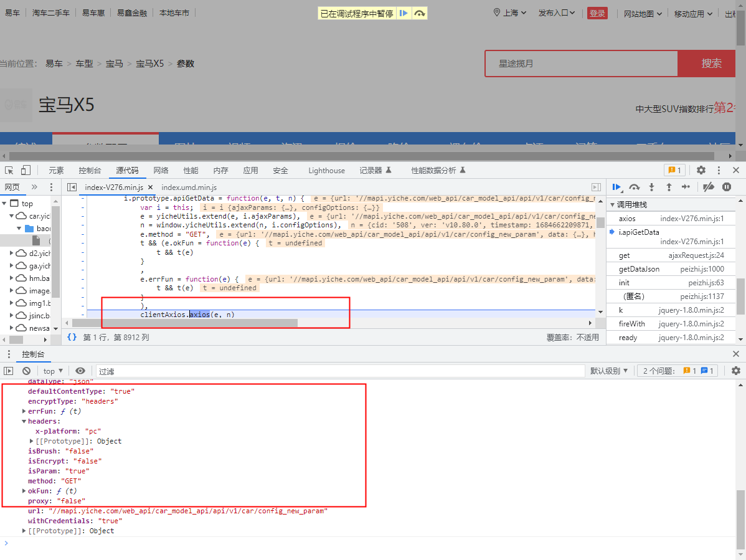Viewport: 746px width, 560px height.
Task: Deactivate breakpoints toggle
Action: click(x=709, y=187)
